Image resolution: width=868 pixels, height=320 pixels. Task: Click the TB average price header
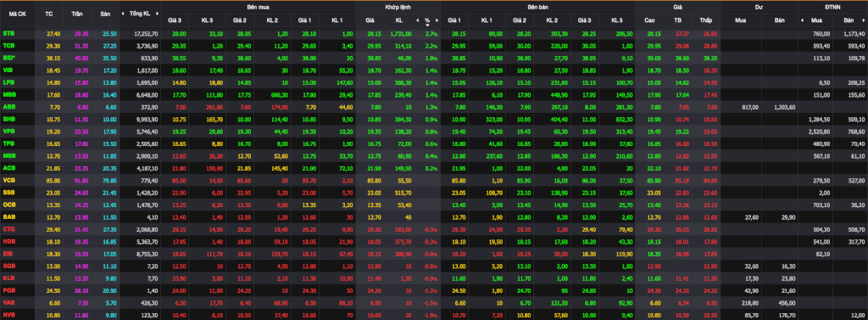point(677,20)
